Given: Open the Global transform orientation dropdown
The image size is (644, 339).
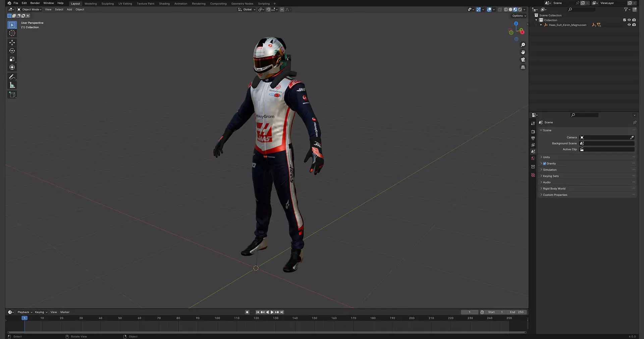Looking at the screenshot, I should pos(247,9).
